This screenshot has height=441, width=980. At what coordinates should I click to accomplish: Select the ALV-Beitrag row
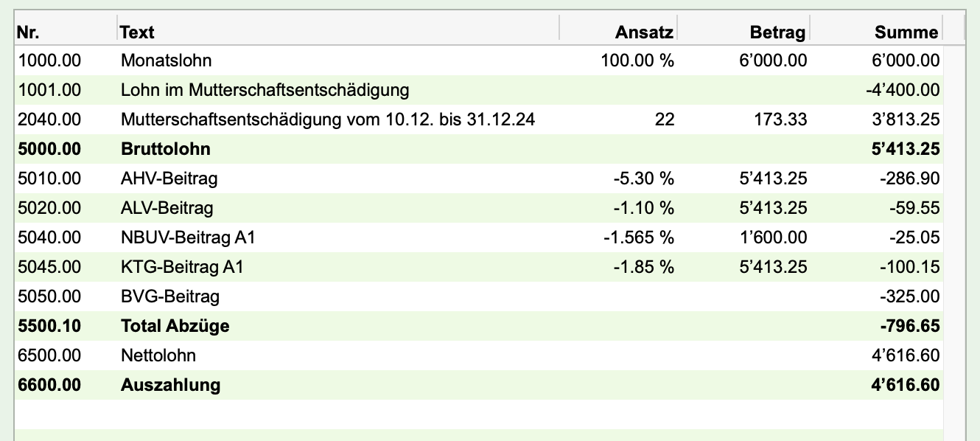pos(478,208)
